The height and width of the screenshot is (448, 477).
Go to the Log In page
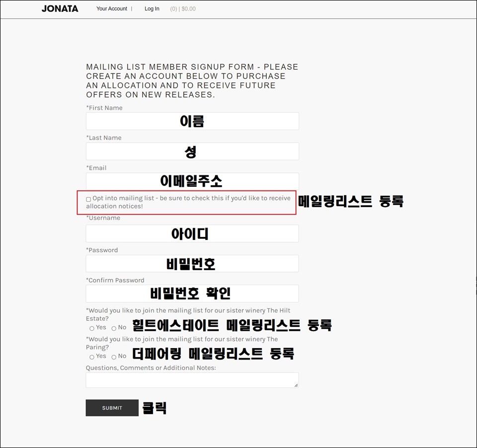[x=152, y=9]
